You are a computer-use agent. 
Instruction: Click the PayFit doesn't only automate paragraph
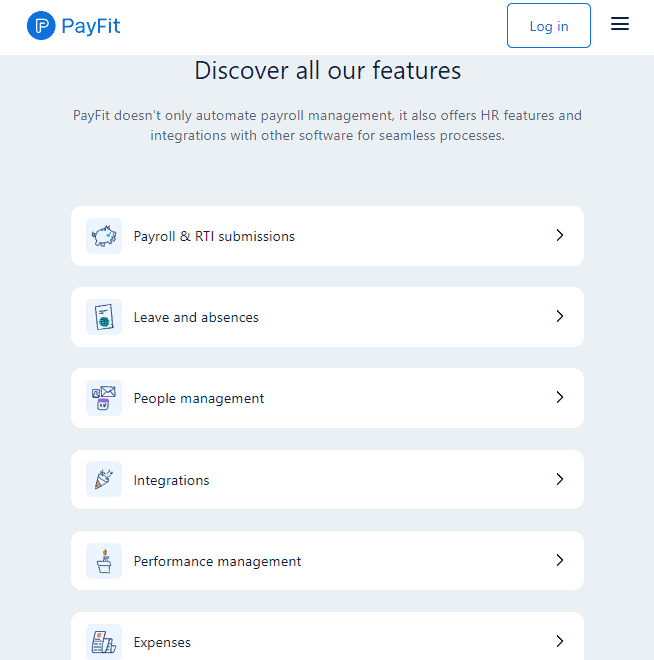[327, 125]
